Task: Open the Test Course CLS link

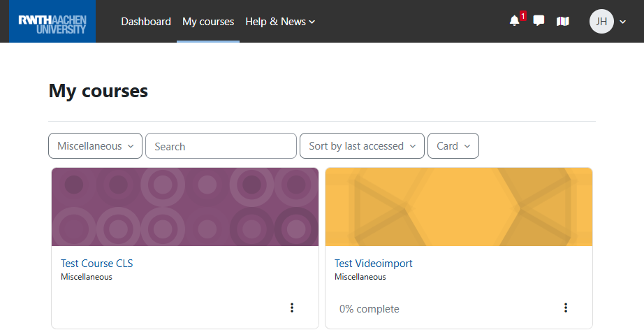Action: click(96, 264)
